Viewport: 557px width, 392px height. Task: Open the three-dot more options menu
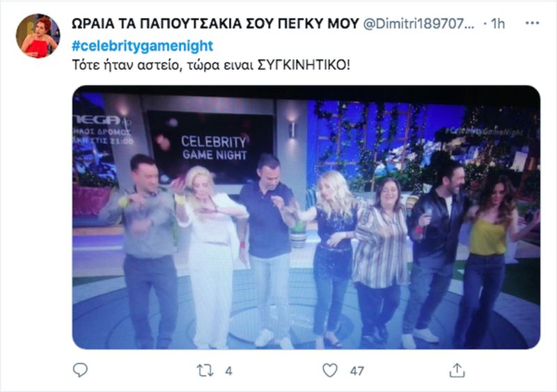(532, 23)
